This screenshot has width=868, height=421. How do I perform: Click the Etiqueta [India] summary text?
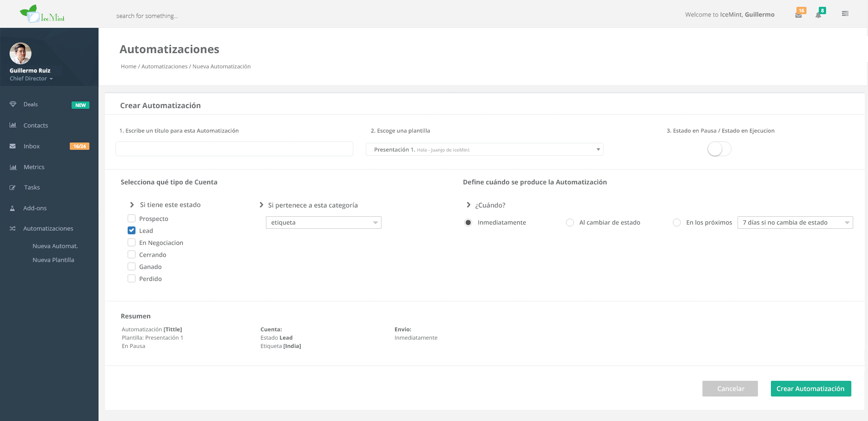281,346
